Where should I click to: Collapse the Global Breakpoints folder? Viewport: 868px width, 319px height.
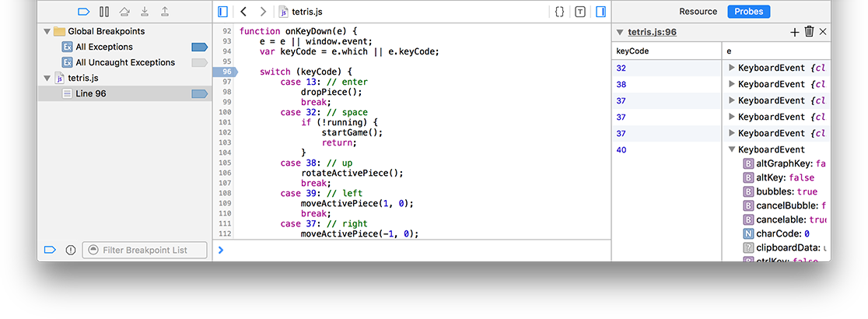[x=47, y=32]
